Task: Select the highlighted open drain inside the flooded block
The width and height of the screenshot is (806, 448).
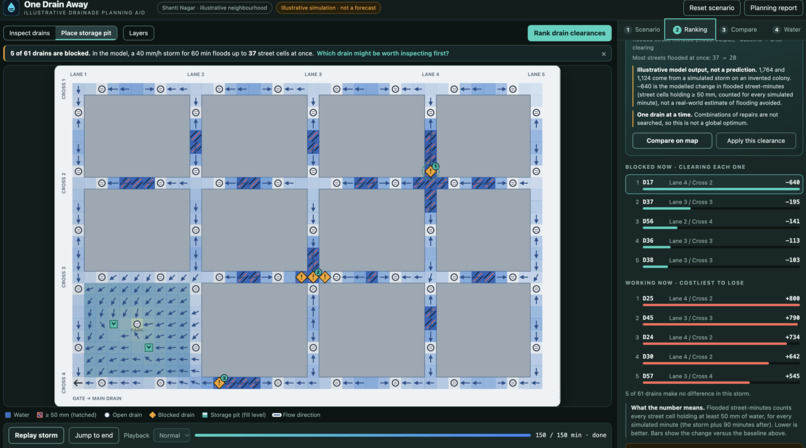Action: tap(137, 324)
